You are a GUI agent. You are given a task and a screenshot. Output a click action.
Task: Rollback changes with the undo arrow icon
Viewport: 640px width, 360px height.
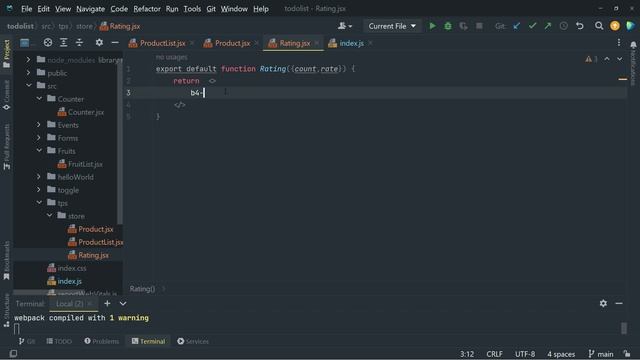[x=580, y=26]
